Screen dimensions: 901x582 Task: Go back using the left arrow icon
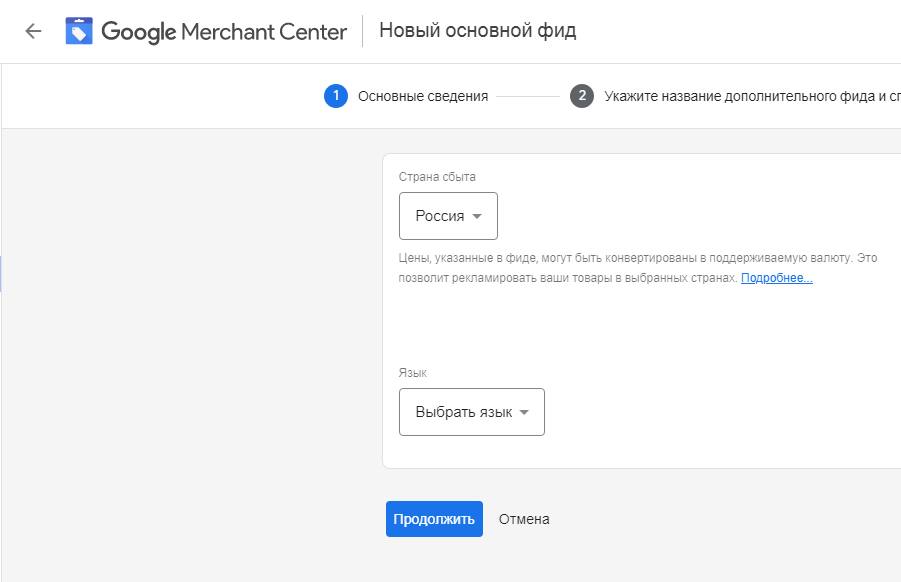[33, 31]
